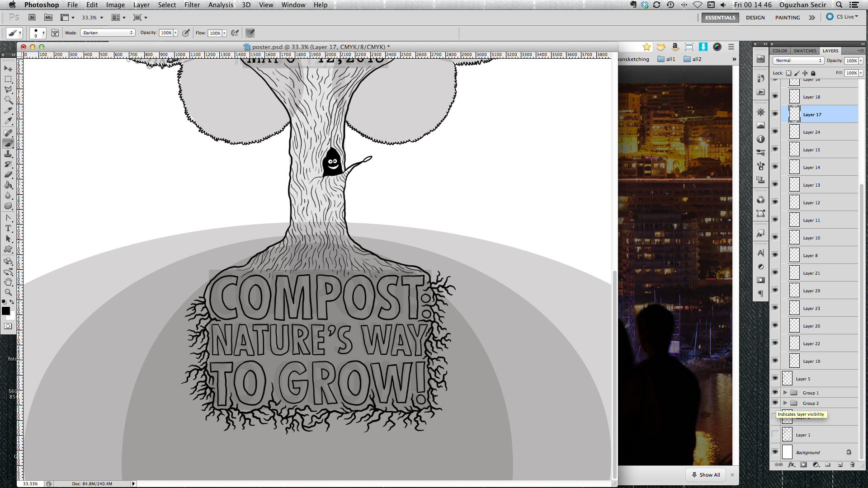The height and width of the screenshot is (488, 868).
Task: Click the swap foreground and background colors icon
Action: tap(12, 301)
